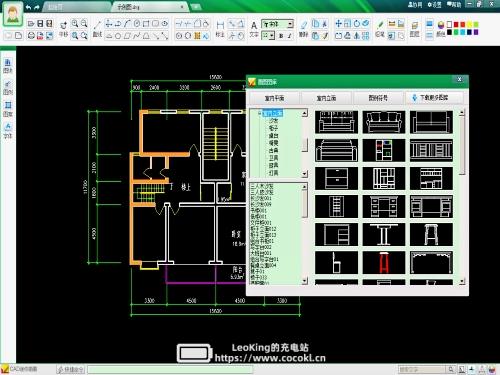
Task: Select the 图例符号 tab in library dialog
Action: 378,98
